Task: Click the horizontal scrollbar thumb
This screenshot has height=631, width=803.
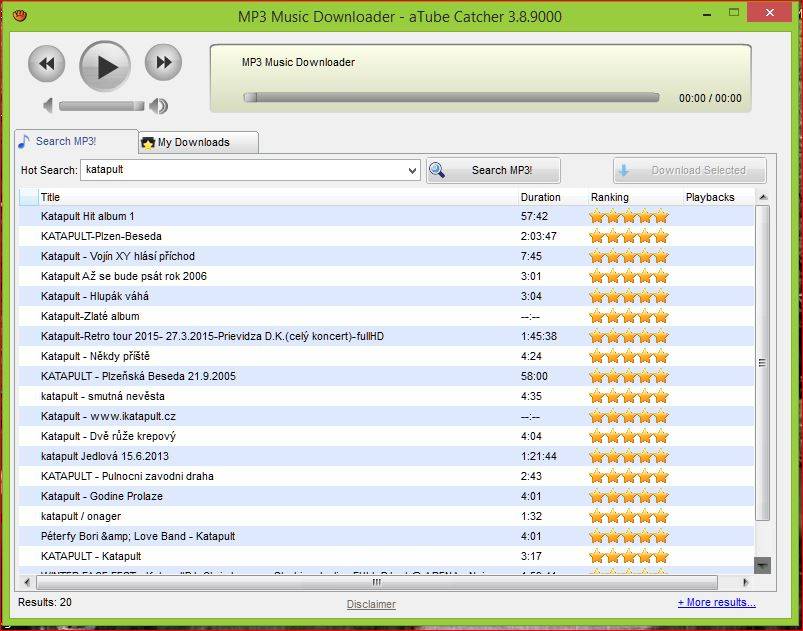Action: click(x=377, y=582)
